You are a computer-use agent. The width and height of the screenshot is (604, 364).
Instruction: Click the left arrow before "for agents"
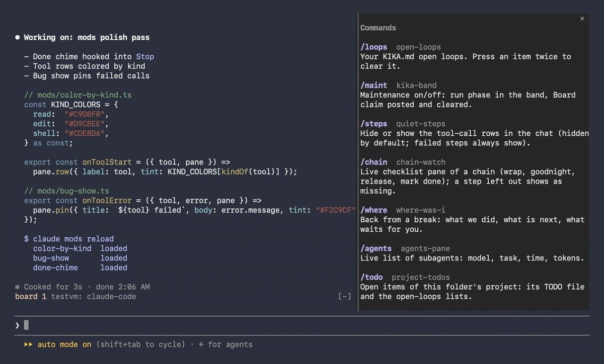(x=201, y=344)
